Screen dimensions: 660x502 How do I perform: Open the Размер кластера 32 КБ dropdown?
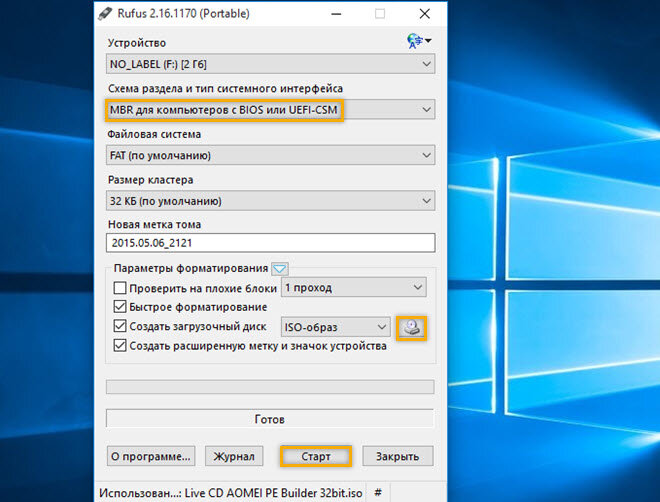(270, 201)
